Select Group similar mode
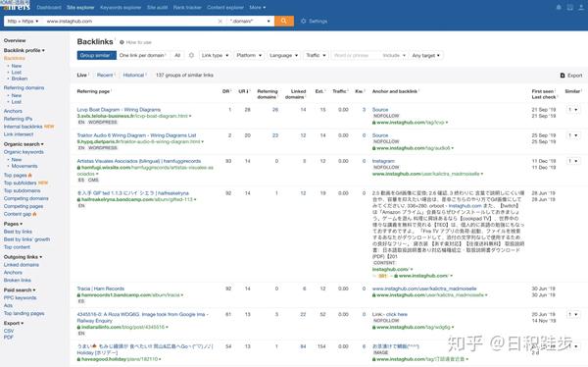Viewport: 588px width, 367px height. (x=97, y=55)
